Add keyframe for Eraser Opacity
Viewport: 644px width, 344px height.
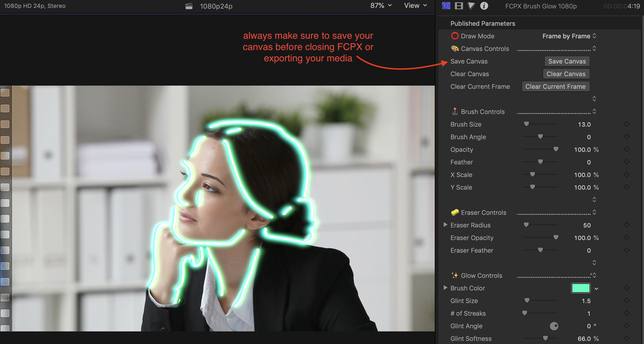pos(627,238)
